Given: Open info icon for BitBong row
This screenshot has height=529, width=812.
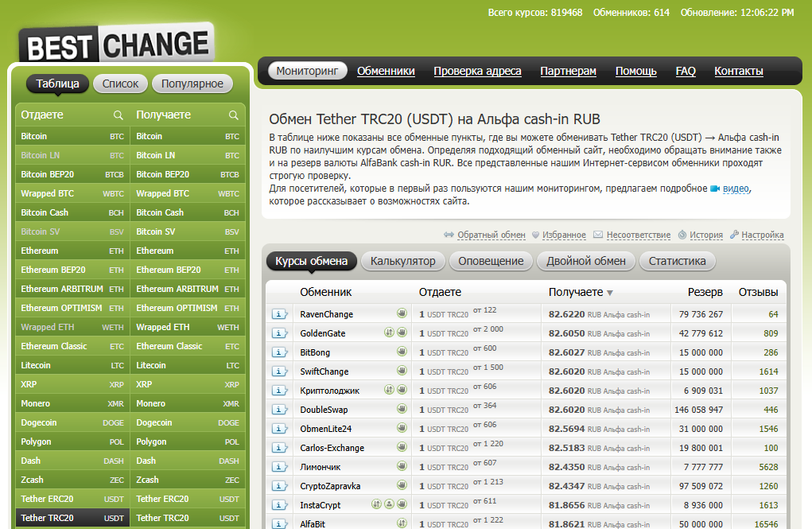Looking at the screenshot, I should click(x=280, y=352).
